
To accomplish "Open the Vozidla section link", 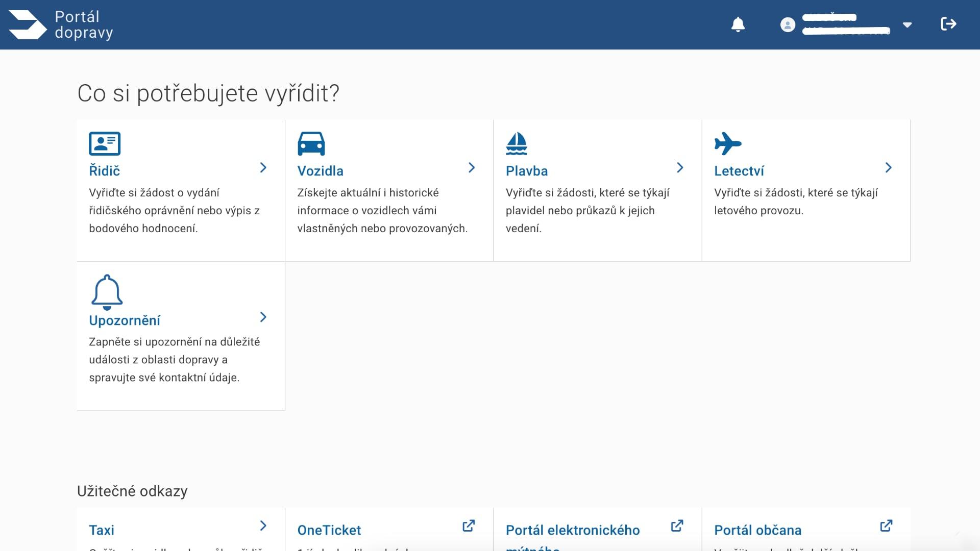I will (x=321, y=171).
